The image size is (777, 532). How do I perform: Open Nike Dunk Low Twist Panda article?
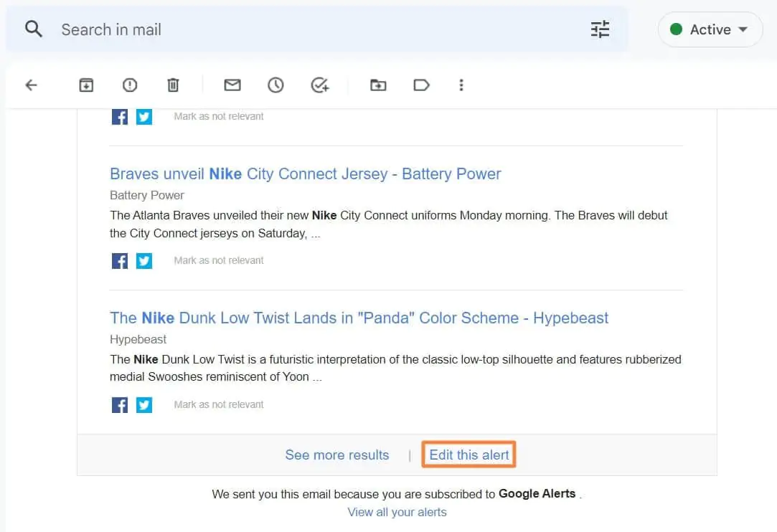click(x=359, y=318)
